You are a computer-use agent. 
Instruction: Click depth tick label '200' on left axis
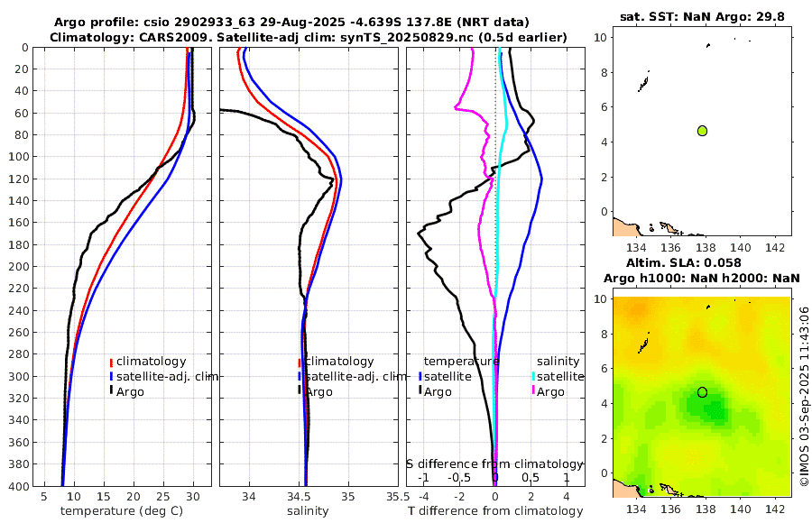[x=19, y=267]
